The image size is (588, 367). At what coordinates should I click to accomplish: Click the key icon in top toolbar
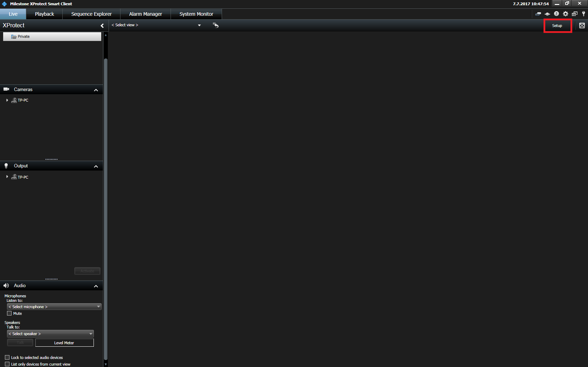pyautogui.click(x=583, y=14)
